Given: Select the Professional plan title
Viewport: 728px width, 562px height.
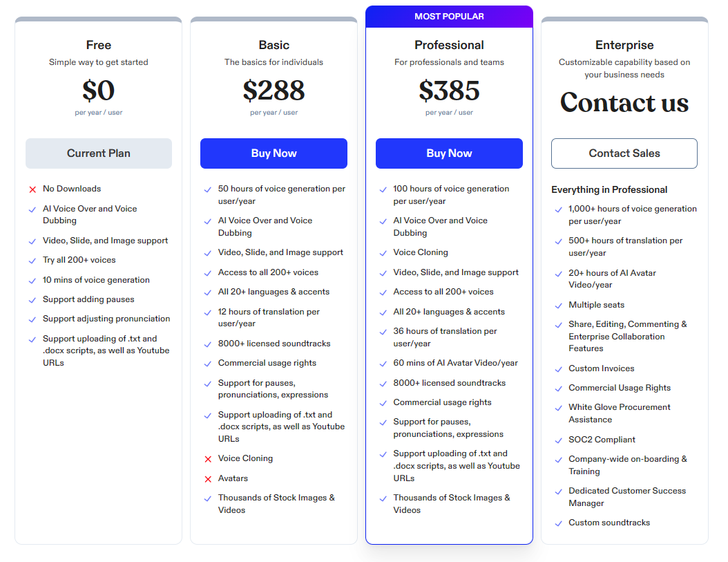Looking at the screenshot, I should click(449, 45).
